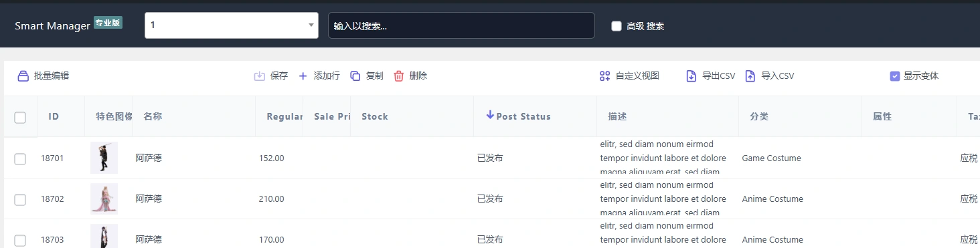Select the checkbox for row 18701

point(20,158)
